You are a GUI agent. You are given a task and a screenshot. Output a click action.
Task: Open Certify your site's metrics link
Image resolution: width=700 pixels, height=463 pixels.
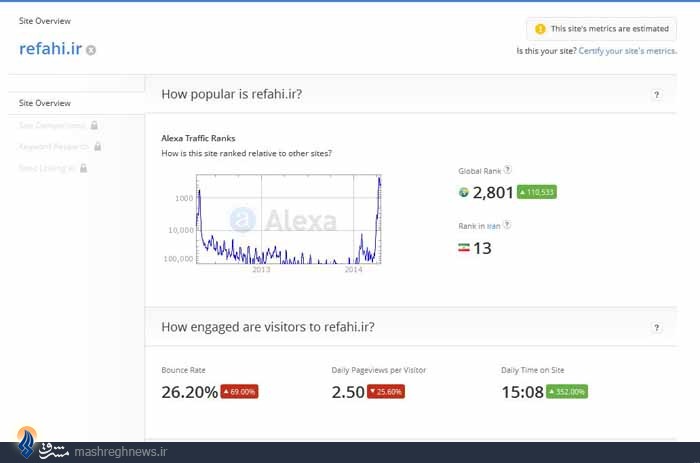(x=627, y=51)
